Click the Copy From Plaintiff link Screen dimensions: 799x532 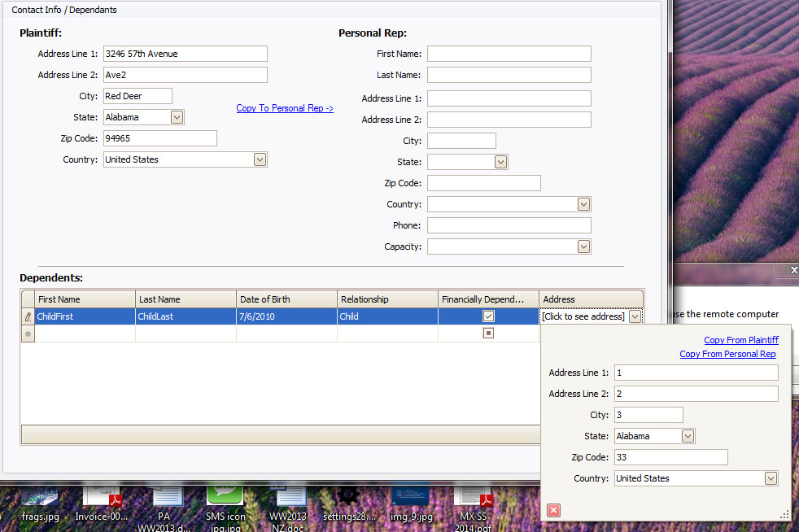click(740, 340)
